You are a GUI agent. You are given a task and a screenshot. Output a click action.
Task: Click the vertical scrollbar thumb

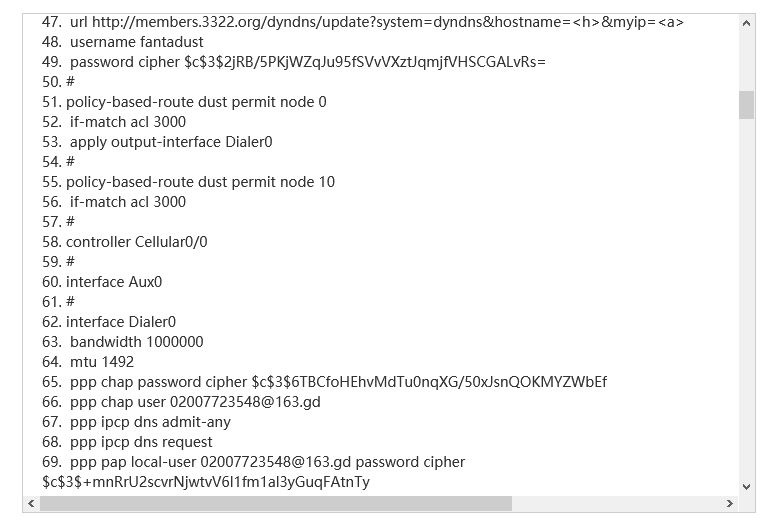(746, 104)
